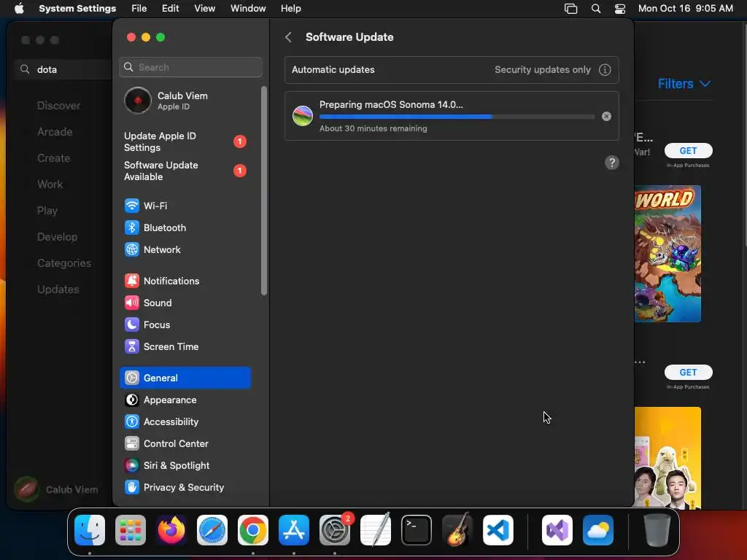Open Control Center in menu bar
Image resolution: width=747 pixels, height=560 pixels.
tap(620, 9)
